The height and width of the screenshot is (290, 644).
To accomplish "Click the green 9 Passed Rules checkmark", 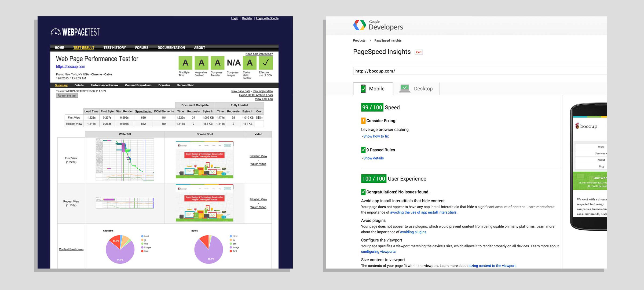I will (363, 150).
